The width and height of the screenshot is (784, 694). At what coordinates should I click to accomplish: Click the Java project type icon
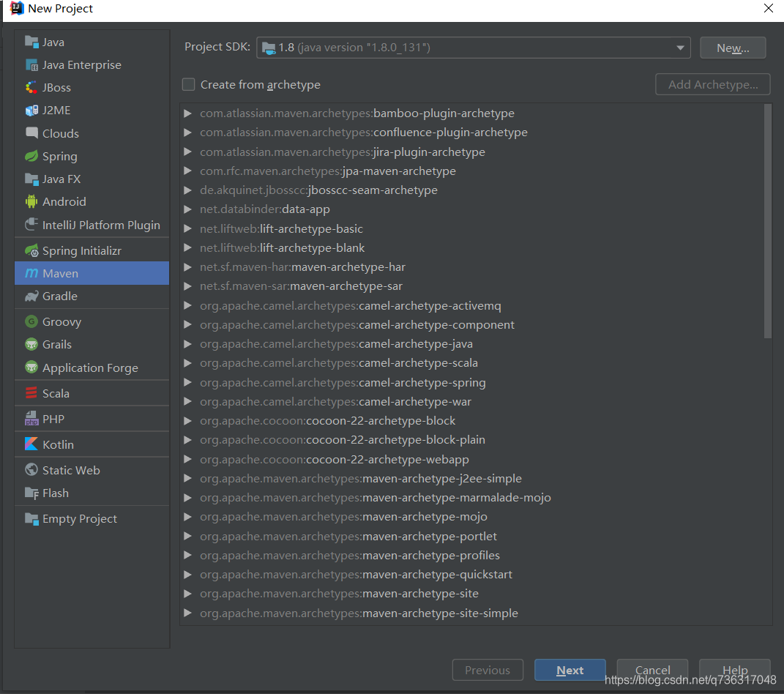pos(31,42)
